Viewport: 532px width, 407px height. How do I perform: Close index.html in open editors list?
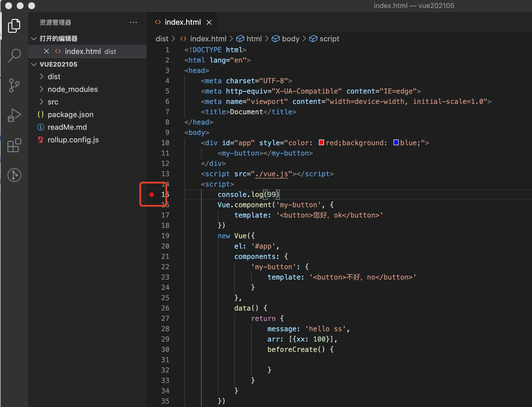click(46, 51)
